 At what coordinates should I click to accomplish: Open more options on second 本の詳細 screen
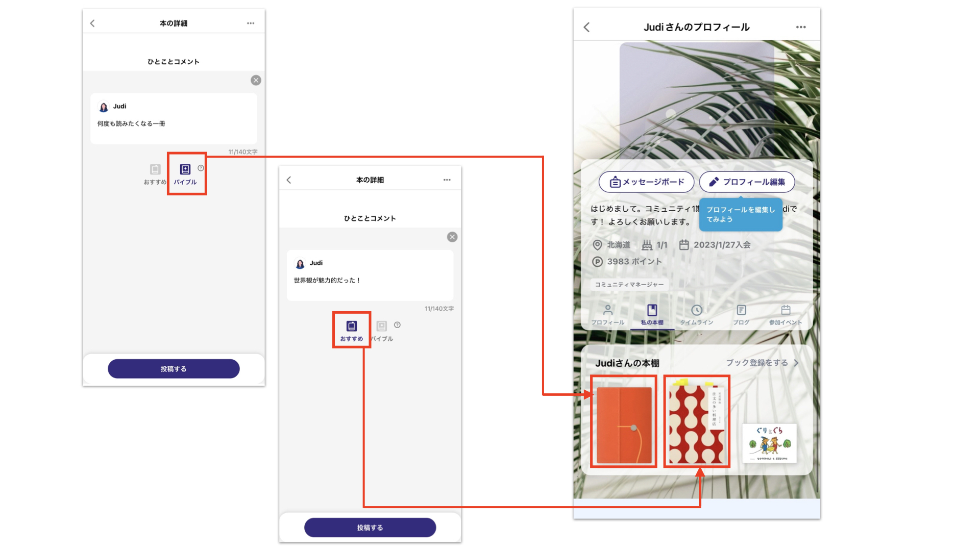pos(447,180)
